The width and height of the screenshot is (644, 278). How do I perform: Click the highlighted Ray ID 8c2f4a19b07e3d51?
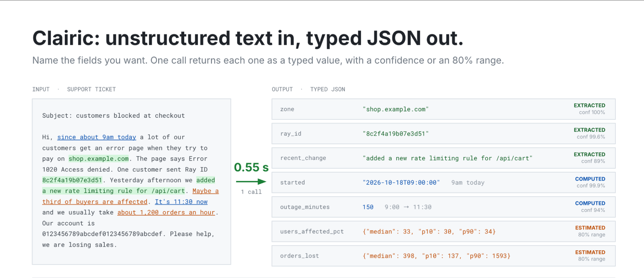(72, 180)
